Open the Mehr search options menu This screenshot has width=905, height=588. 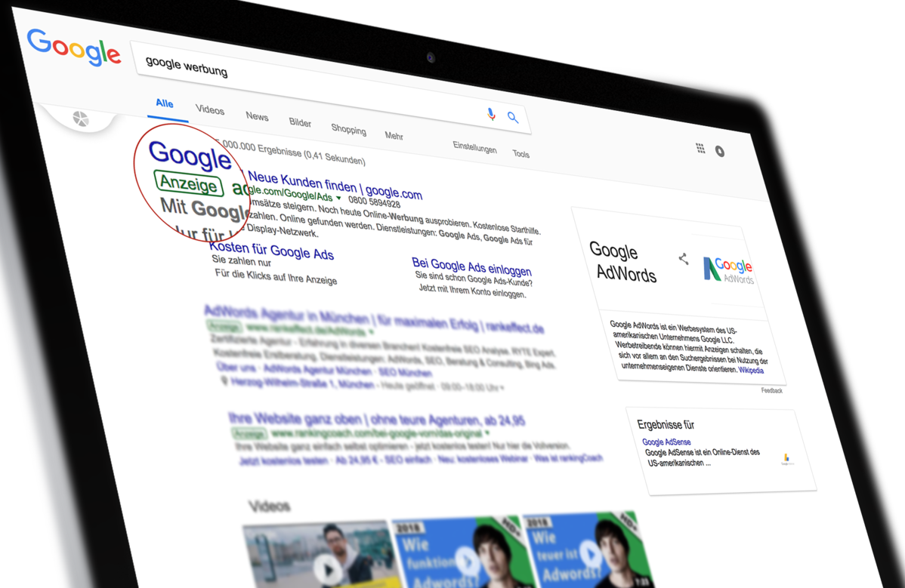[x=394, y=135]
